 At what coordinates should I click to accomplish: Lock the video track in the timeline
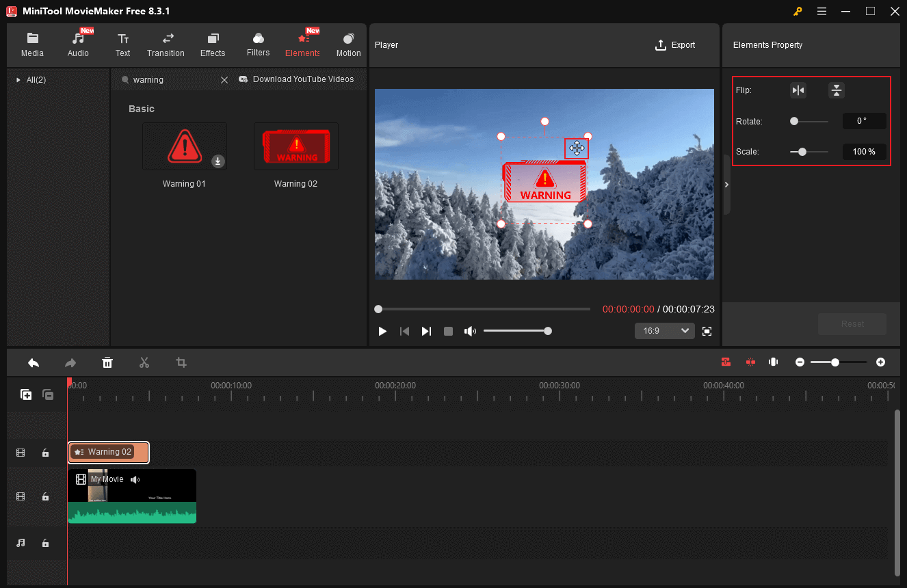tap(45, 496)
